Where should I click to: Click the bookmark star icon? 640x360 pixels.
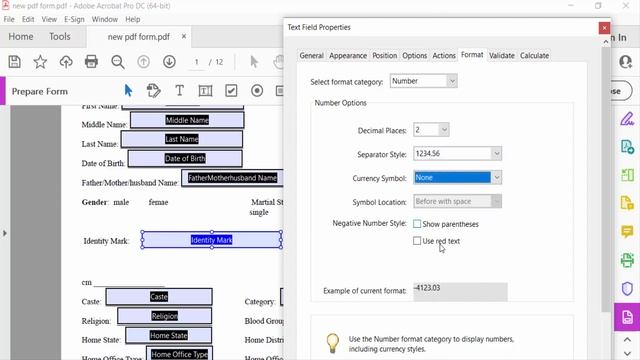[x=40, y=62]
